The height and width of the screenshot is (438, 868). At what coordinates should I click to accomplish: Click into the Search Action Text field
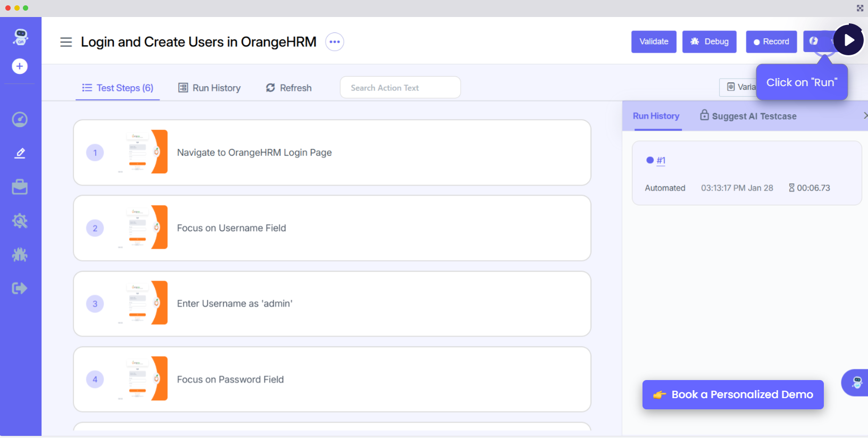pyautogui.click(x=400, y=88)
